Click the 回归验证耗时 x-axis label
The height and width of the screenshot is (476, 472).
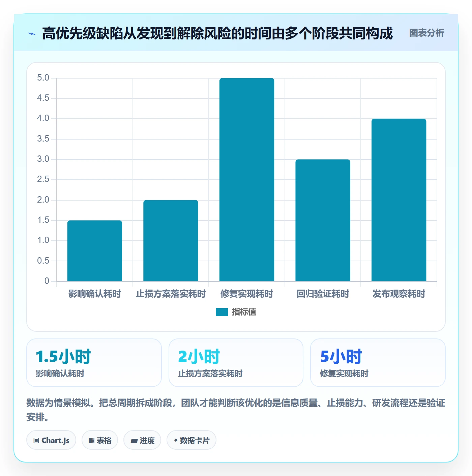[323, 294]
